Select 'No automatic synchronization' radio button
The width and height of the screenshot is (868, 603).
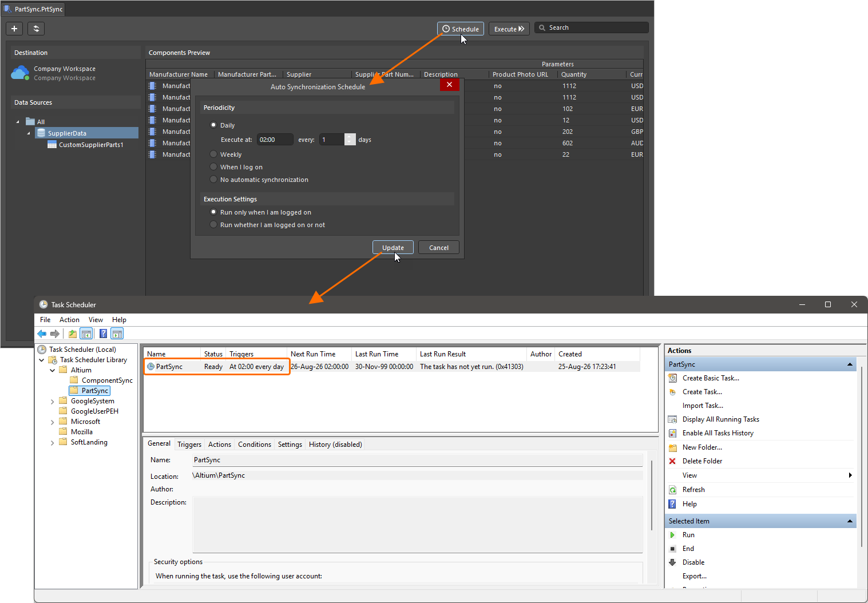(x=213, y=180)
